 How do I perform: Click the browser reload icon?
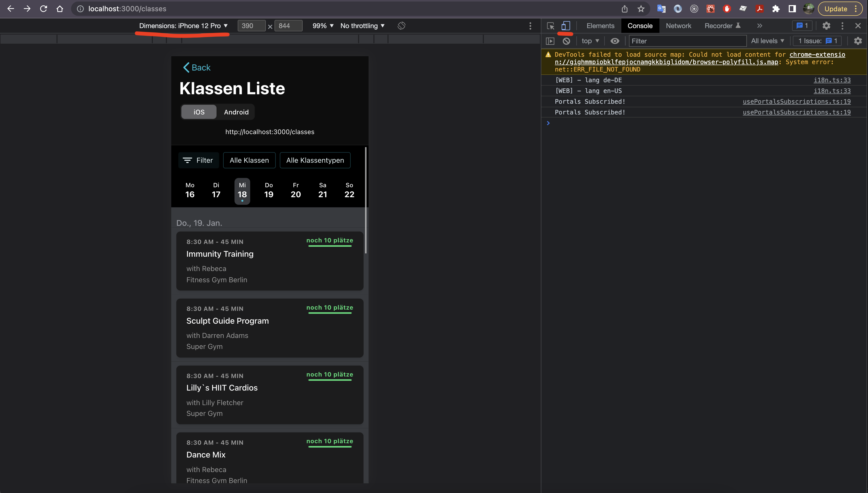click(x=43, y=9)
